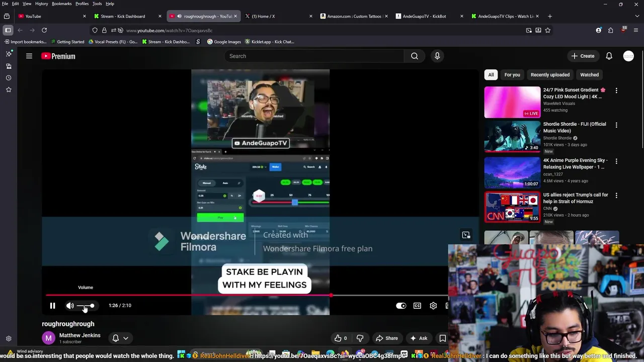
Task: Open options menu for the CNN video
Action: (x=616, y=195)
